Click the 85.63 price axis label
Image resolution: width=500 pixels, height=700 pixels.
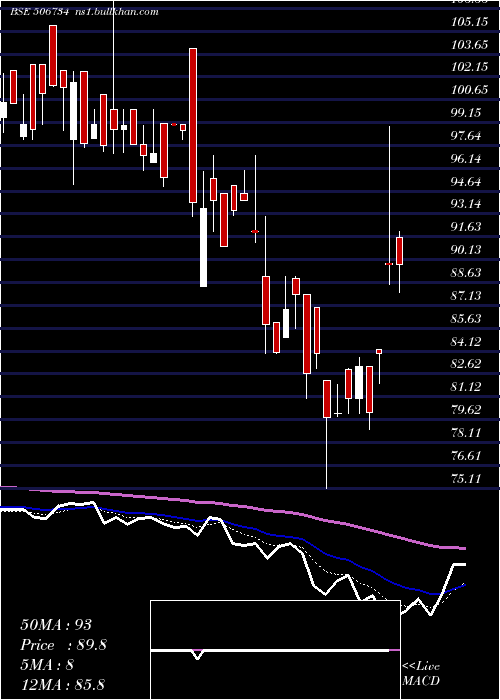[467, 318]
